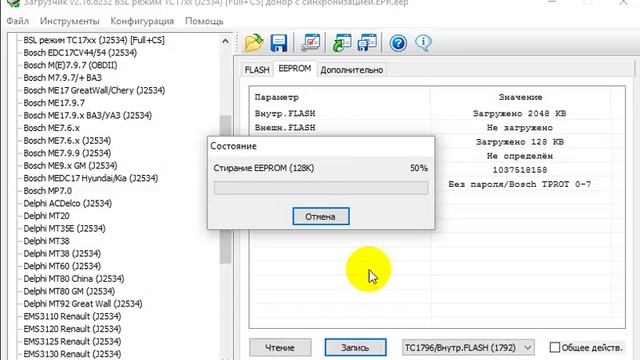The height and width of the screenshot is (360, 640).
Task: Click the Загружено 128 KB value
Action: (x=520, y=142)
